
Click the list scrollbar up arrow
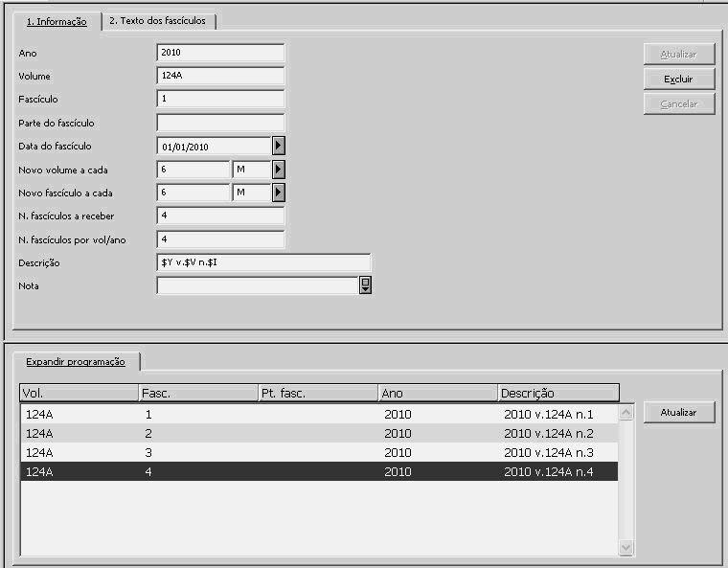(x=626, y=413)
